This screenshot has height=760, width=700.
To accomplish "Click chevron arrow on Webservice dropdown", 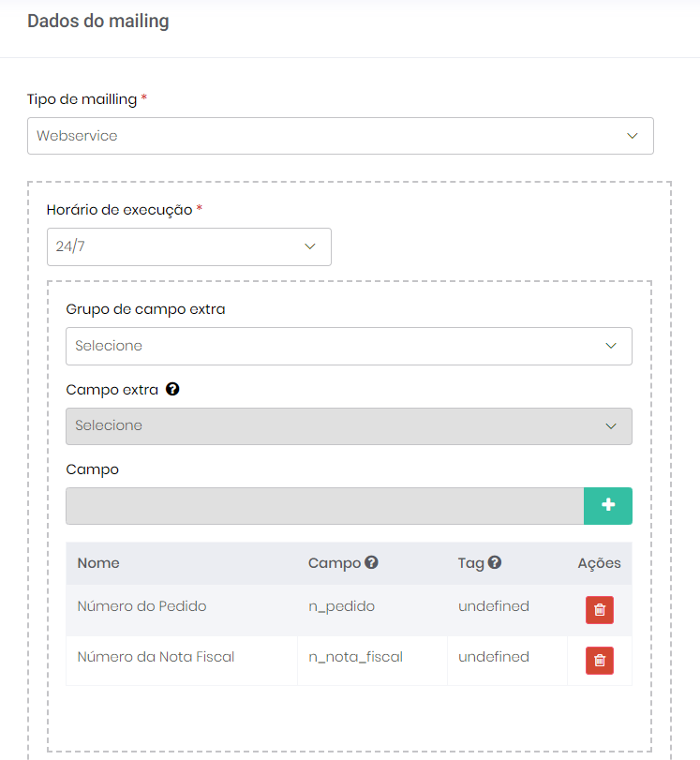I will (633, 136).
